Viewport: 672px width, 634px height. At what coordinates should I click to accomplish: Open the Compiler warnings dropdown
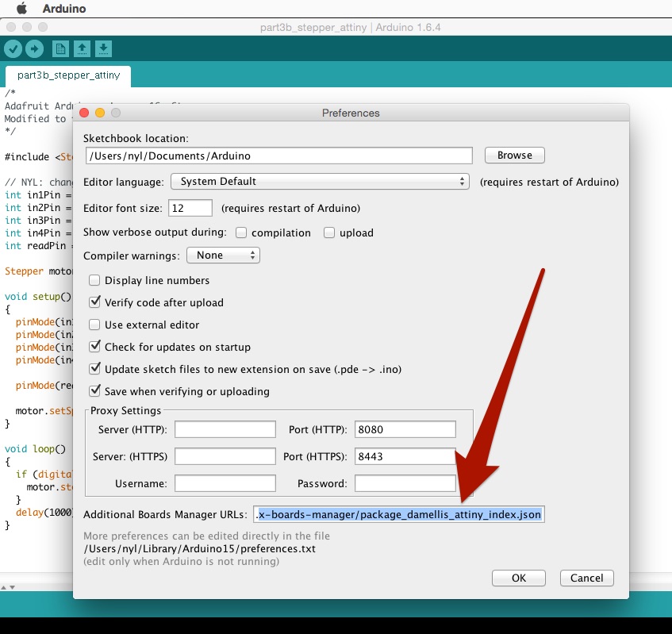coord(223,256)
